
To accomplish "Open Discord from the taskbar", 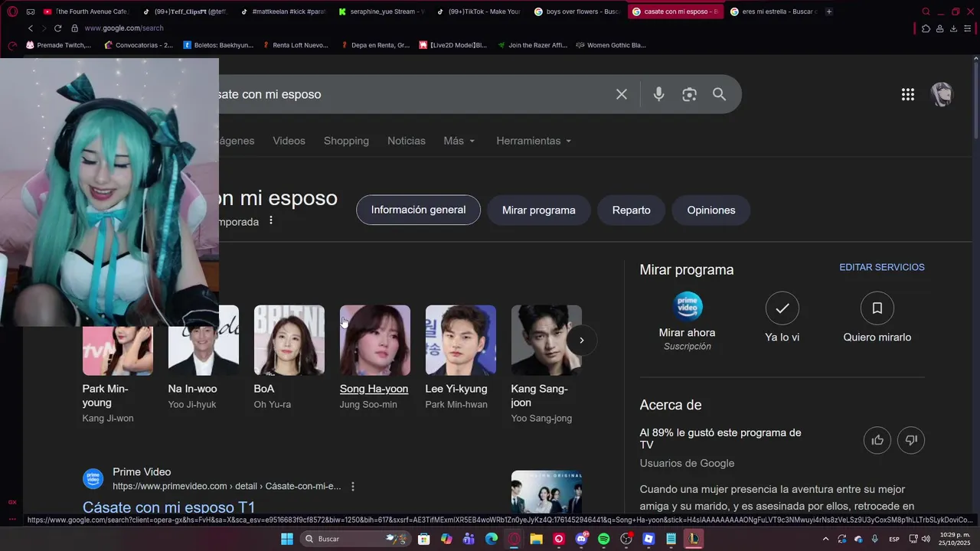I will (581, 539).
